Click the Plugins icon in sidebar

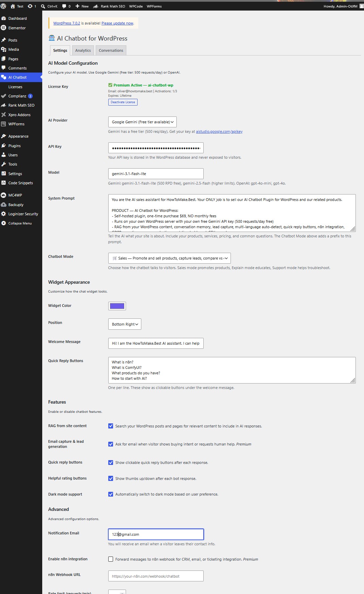click(x=4, y=146)
